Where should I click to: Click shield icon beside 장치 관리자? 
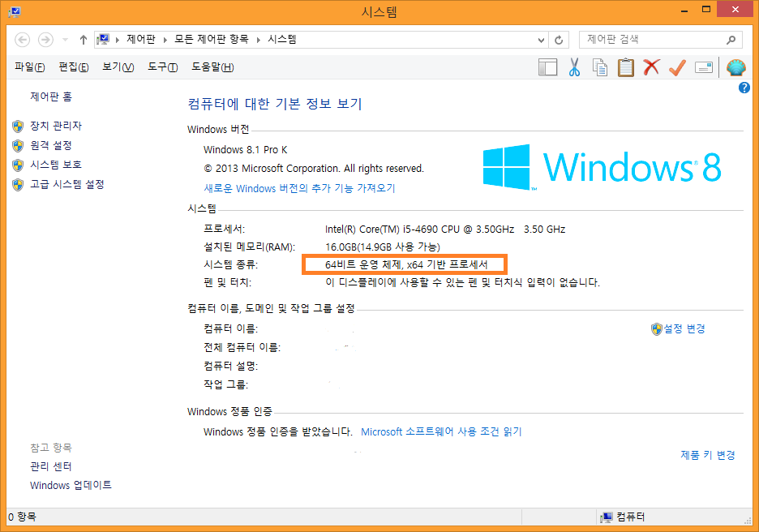coord(18,127)
